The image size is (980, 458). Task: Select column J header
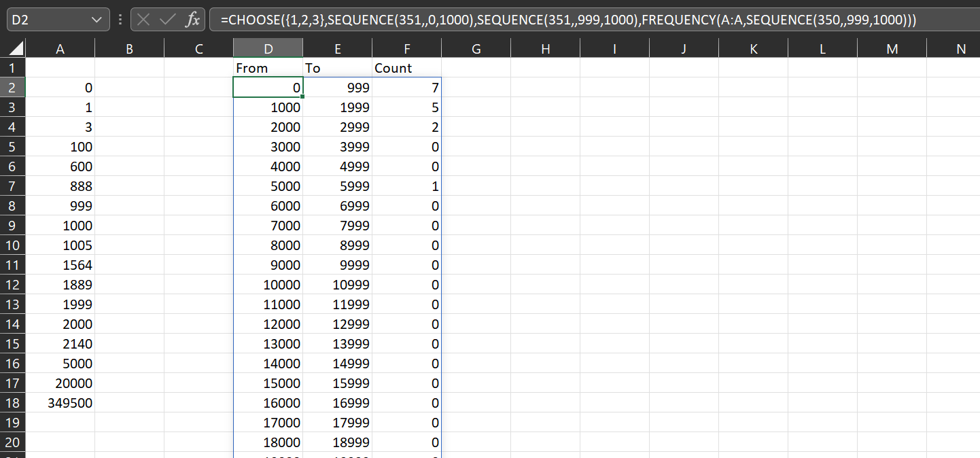pos(684,48)
